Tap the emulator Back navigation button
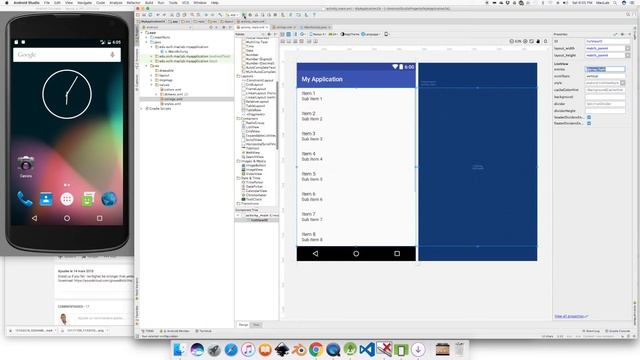Image resolution: width=640 pixels, height=360 pixels. 34,218
